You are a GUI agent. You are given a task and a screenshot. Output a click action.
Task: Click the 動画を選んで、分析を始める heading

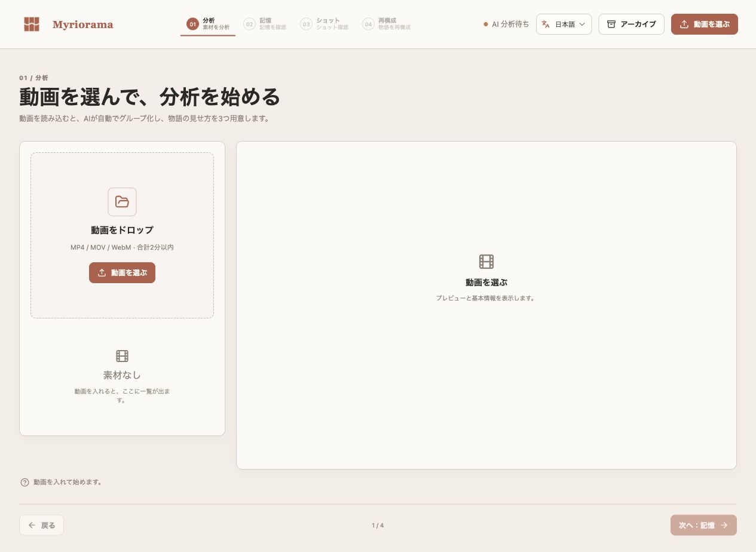click(x=150, y=97)
